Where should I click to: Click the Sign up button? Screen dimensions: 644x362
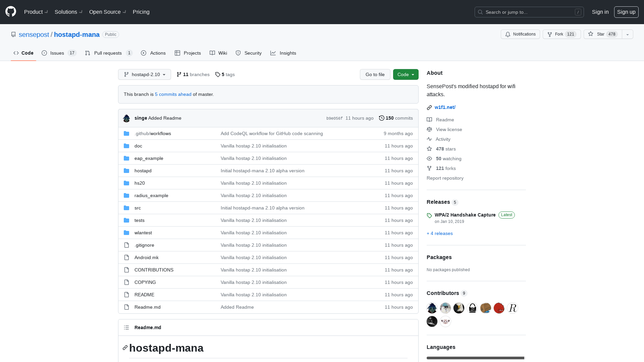626,12
